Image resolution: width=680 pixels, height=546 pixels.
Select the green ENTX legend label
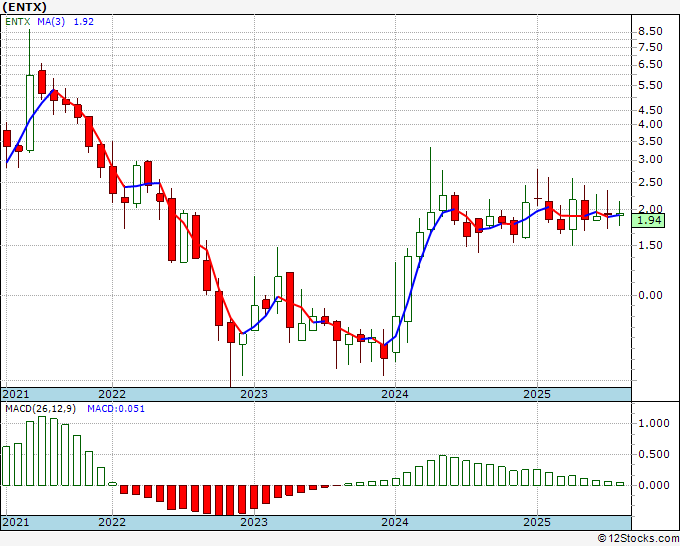pyautogui.click(x=18, y=22)
